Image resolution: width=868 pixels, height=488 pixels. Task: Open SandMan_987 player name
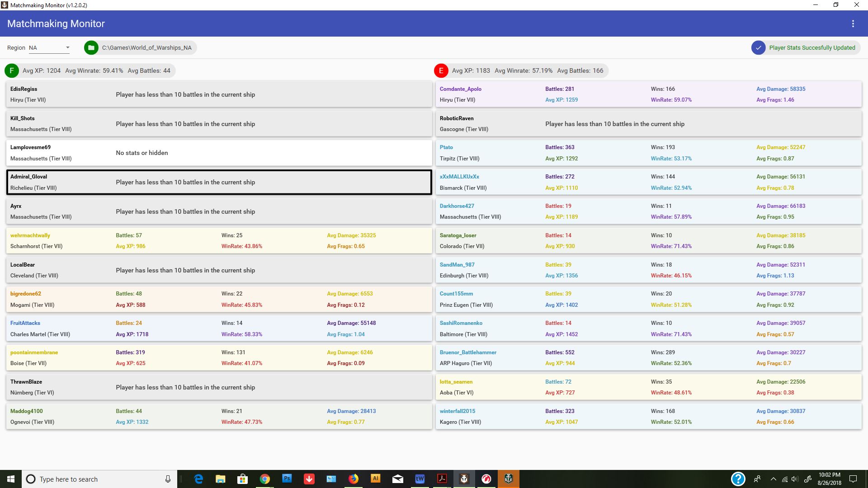[x=457, y=265]
